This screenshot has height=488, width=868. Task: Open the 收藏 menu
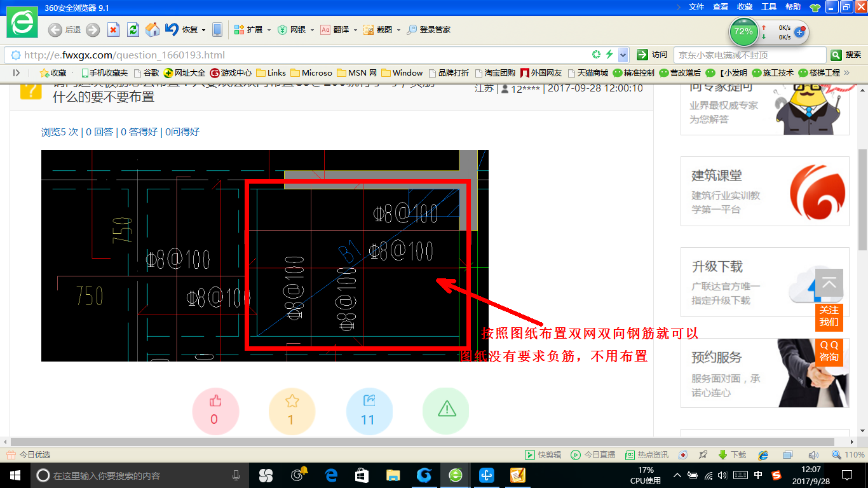point(745,7)
